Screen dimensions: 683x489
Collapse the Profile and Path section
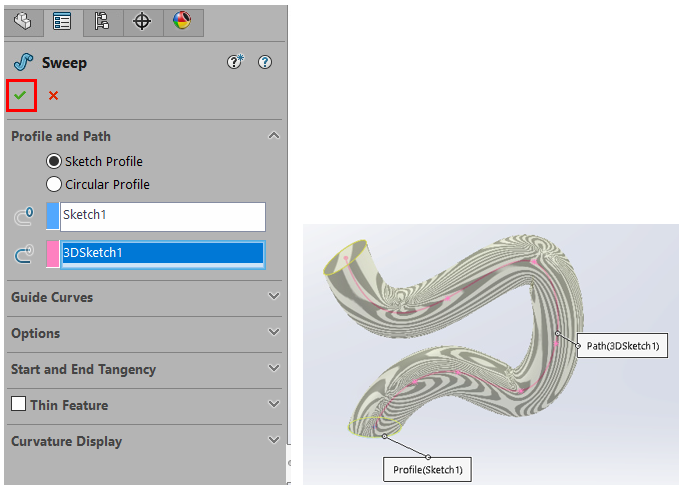(274, 136)
